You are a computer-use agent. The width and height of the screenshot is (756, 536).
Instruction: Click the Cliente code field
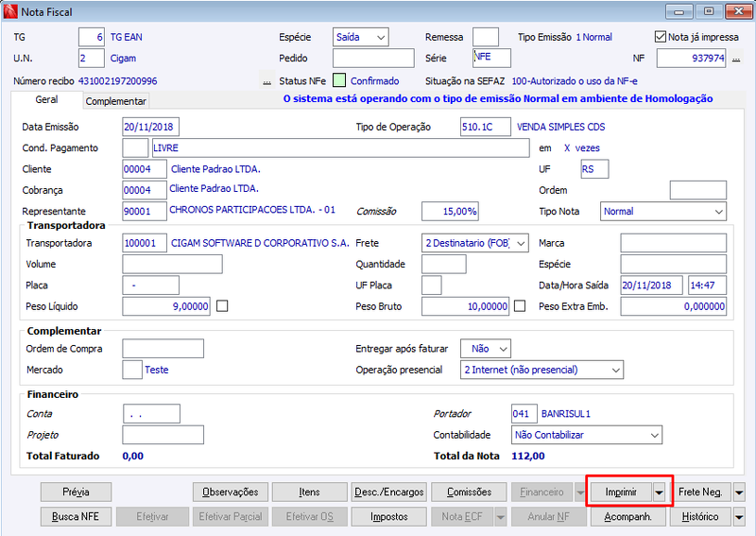[145, 169]
